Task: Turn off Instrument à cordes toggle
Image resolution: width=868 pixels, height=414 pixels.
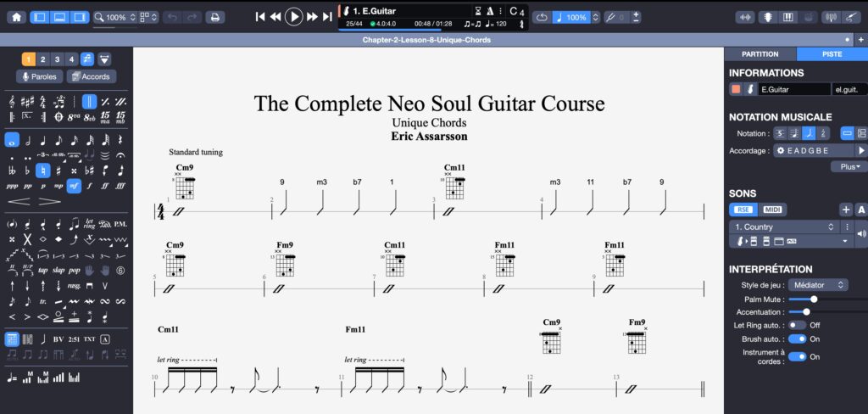Action: coord(797,356)
